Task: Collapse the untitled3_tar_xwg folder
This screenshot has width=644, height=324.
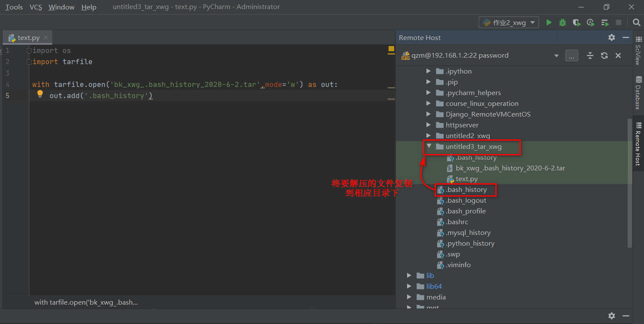Action: click(x=429, y=146)
